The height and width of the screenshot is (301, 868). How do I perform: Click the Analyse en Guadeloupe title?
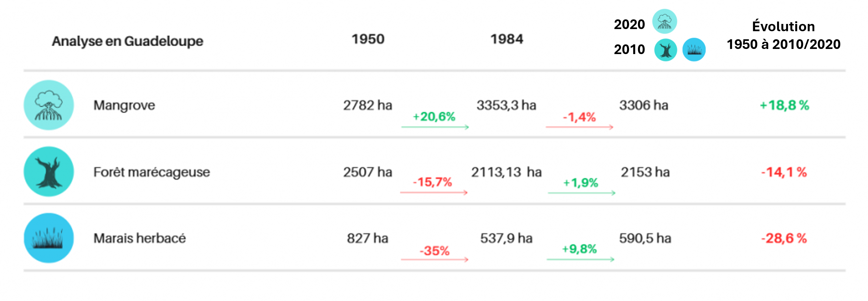[128, 41]
